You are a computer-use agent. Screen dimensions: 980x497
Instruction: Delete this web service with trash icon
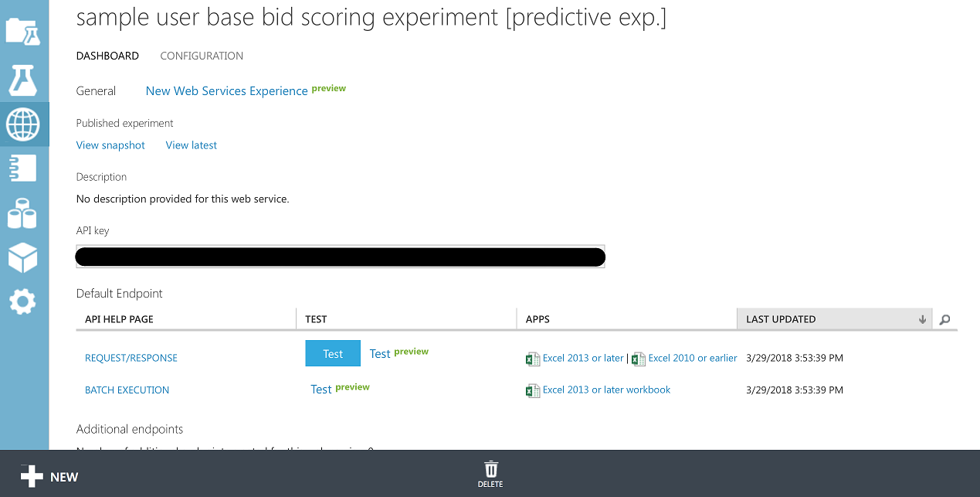tap(490, 471)
